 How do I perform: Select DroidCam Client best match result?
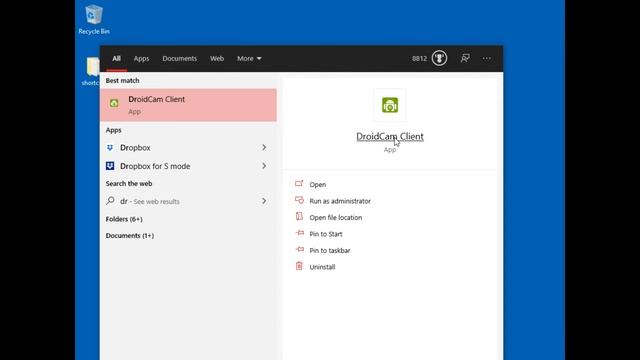188,105
